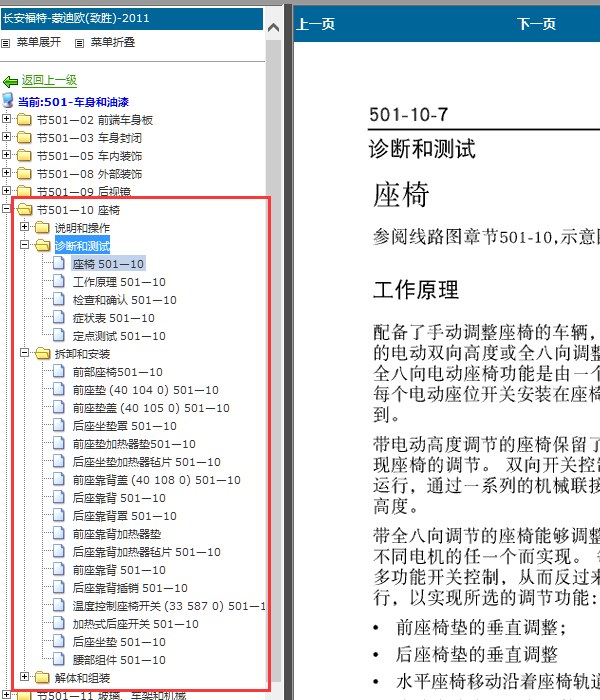Click the scrollbar up arrow in tree panel
This screenshot has width=600, height=700.
point(273,28)
